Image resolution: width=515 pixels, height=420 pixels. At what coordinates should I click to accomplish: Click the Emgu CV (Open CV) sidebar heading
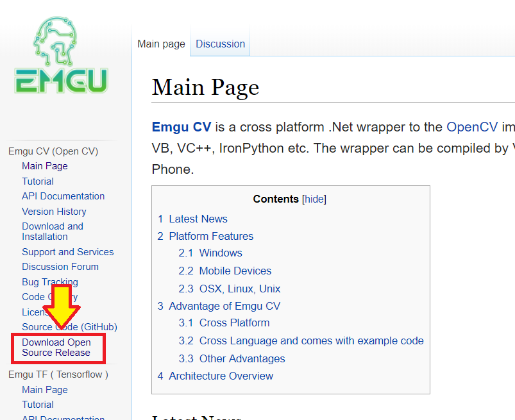click(x=53, y=151)
